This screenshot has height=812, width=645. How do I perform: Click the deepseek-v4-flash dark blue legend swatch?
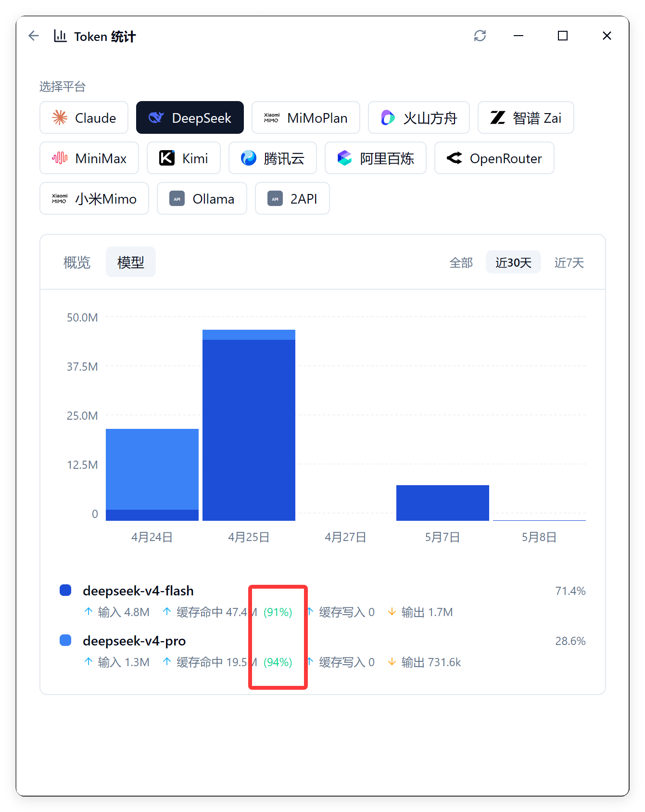pyautogui.click(x=65, y=590)
